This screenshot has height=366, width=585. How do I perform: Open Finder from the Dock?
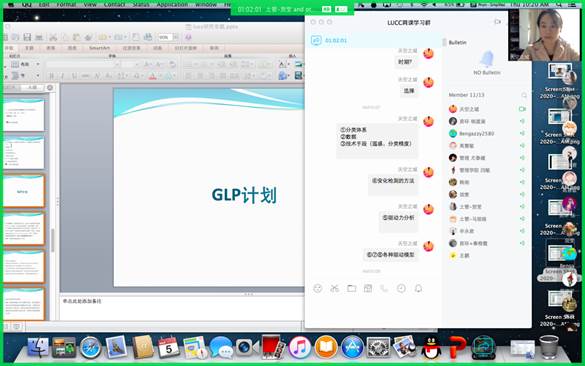38,347
